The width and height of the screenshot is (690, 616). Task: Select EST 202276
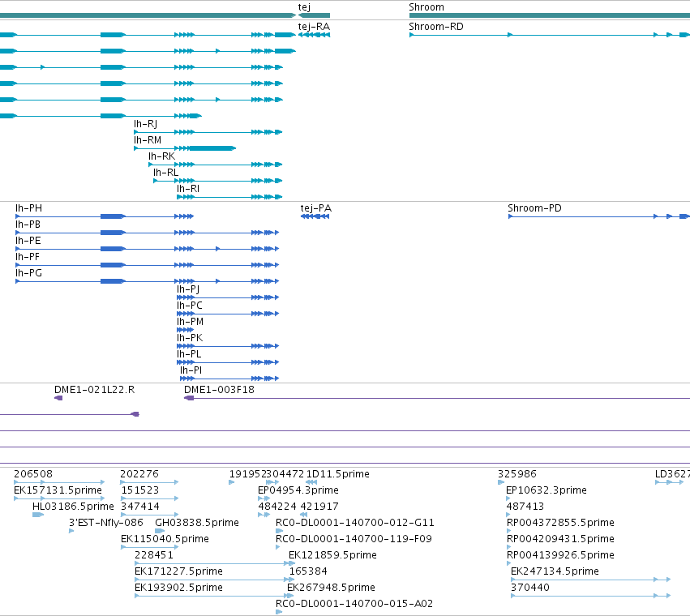139,474
